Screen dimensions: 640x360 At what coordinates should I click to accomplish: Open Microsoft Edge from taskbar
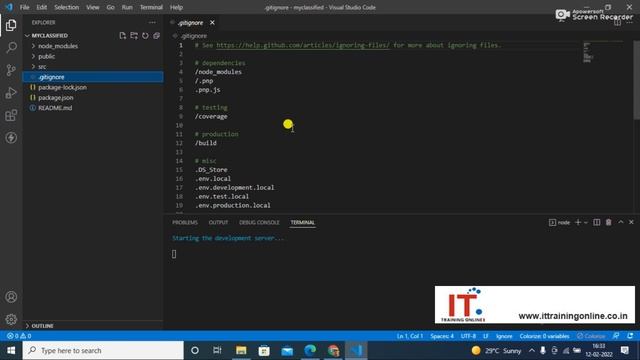[310, 351]
